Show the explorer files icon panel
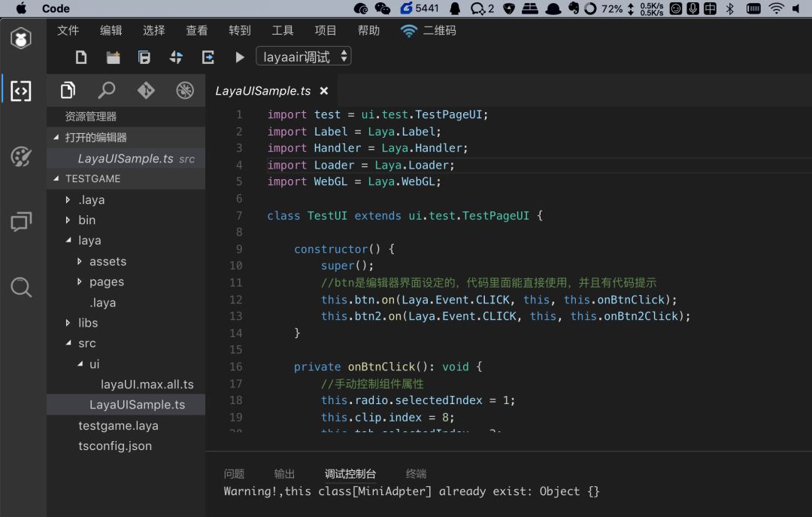Image resolution: width=812 pixels, height=517 pixels. pos(68,91)
